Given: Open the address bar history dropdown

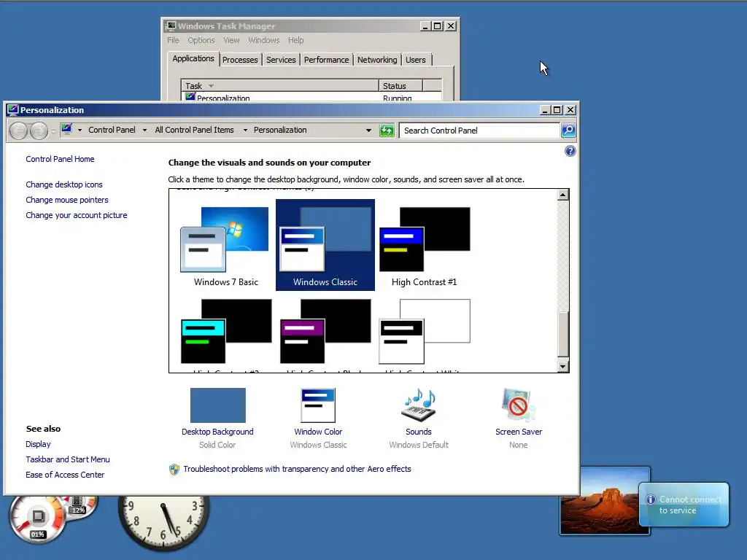Looking at the screenshot, I should click(368, 130).
